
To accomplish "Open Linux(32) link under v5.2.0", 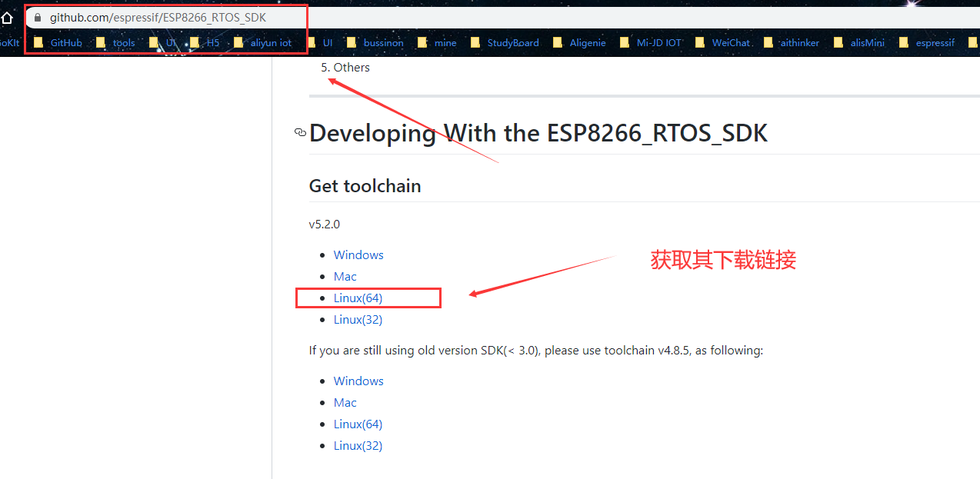I will point(358,319).
